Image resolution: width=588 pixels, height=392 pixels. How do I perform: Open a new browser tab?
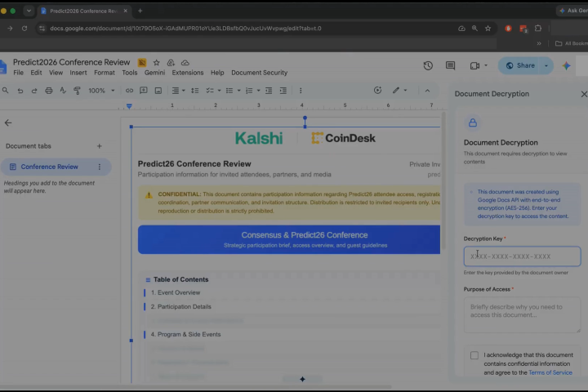tap(140, 11)
